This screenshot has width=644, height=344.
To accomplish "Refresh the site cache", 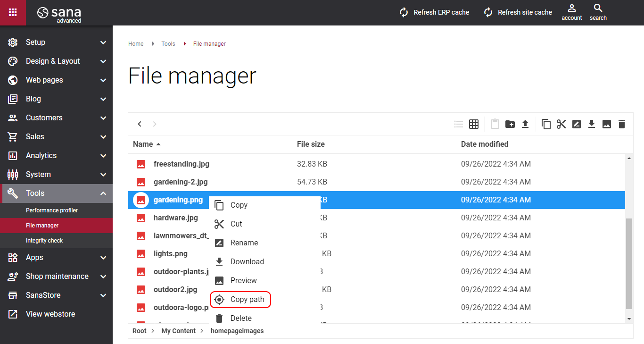I will 518,13.
